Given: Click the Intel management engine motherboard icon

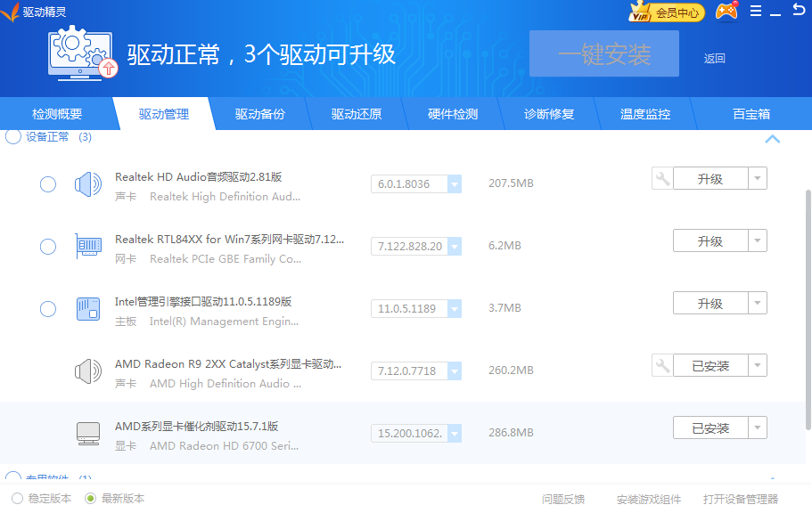Looking at the screenshot, I should [88, 309].
